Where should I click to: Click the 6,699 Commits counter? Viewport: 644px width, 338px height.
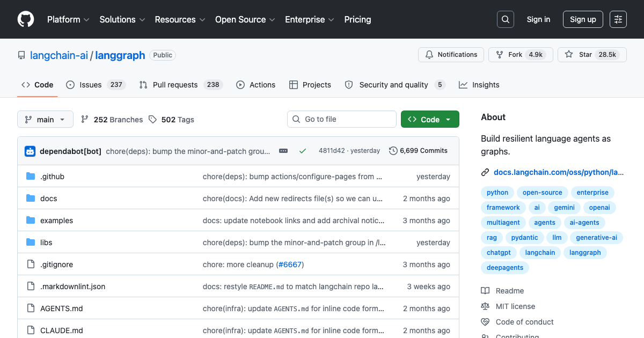click(423, 151)
